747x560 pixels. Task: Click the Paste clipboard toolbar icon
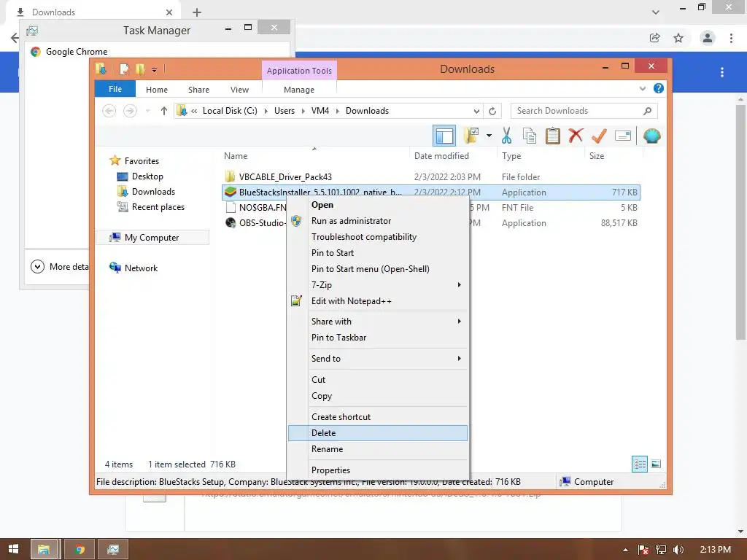tap(553, 136)
